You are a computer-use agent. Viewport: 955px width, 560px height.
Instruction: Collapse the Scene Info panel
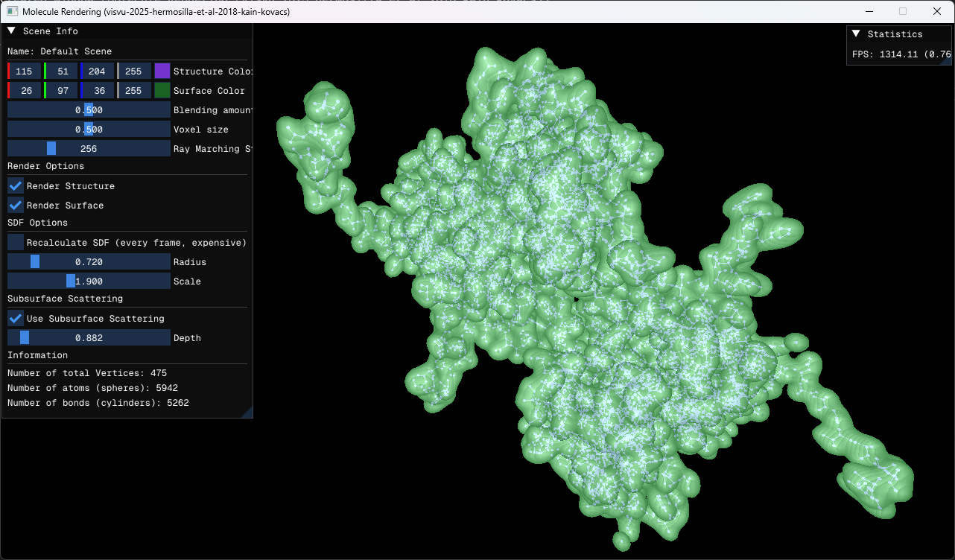tap(13, 31)
